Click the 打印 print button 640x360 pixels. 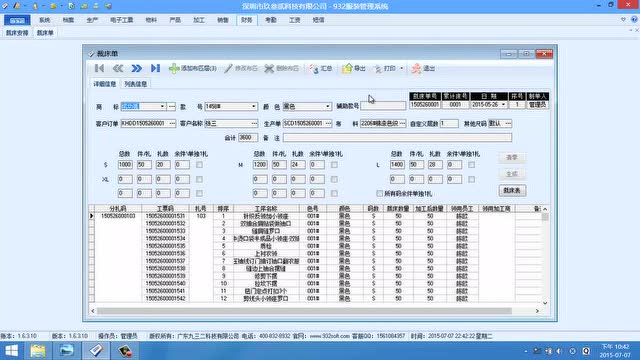pyautogui.click(x=384, y=68)
